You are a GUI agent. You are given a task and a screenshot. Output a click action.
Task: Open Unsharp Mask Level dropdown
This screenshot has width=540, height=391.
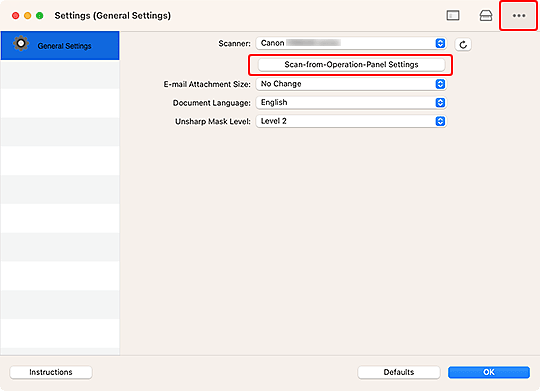click(x=351, y=121)
